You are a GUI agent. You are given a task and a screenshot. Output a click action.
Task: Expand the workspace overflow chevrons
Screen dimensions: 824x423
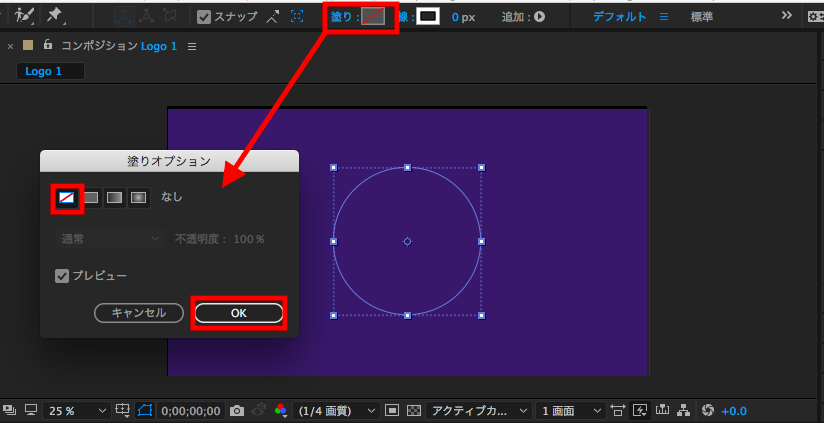(x=786, y=16)
